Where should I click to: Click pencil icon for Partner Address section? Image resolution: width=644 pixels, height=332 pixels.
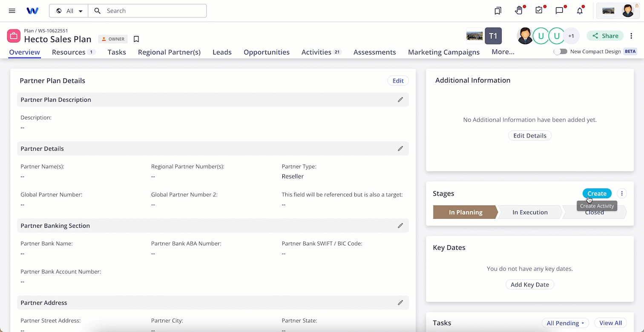[x=400, y=303]
